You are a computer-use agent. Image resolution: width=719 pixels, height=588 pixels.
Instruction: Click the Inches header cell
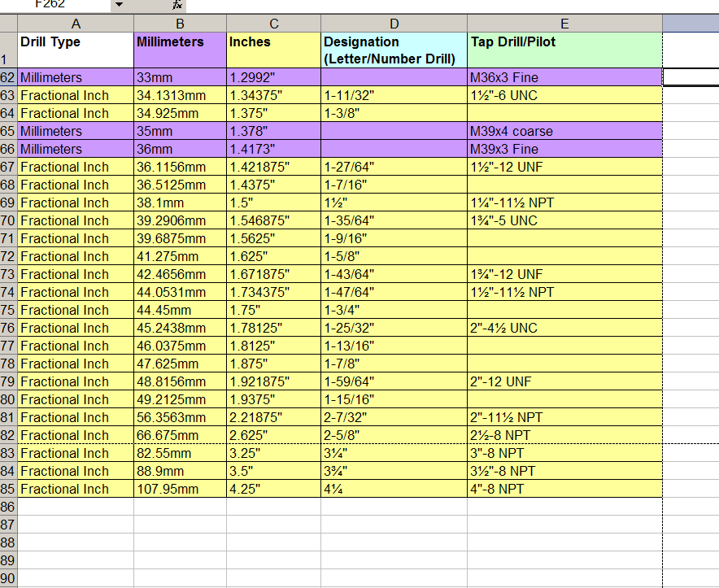point(274,50)
